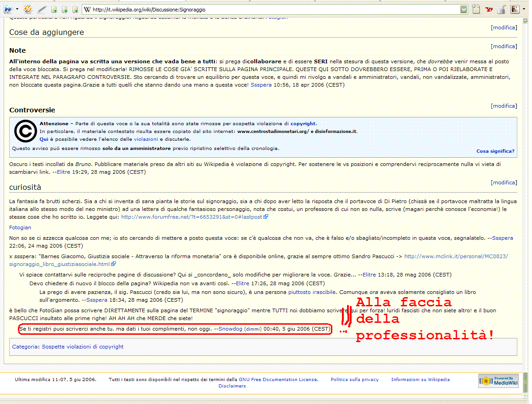Open Elitre signature dated 13:18, 28 mag 2006

point(369,275)
